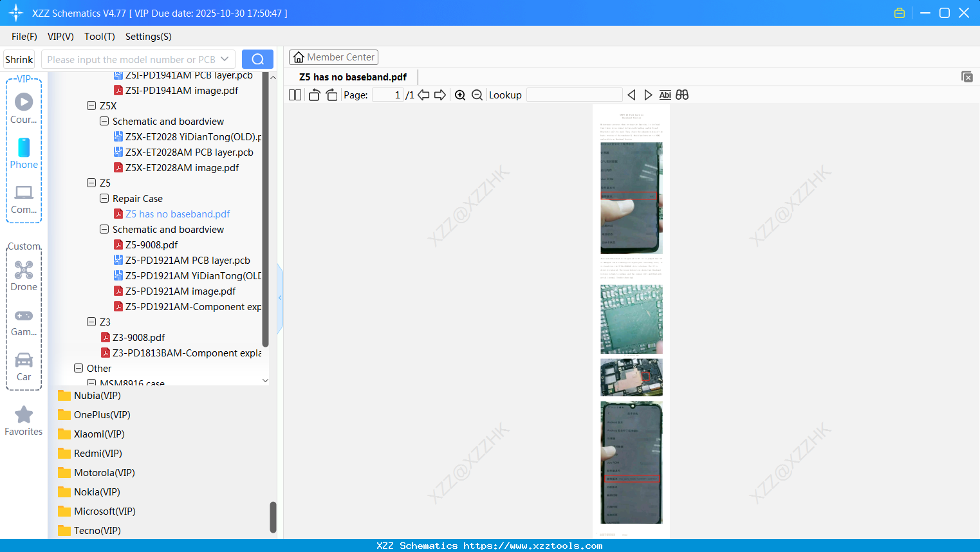This screenshot has height=552, width=980.
Task: Click the Shrink button
Action: pos(19,59)
